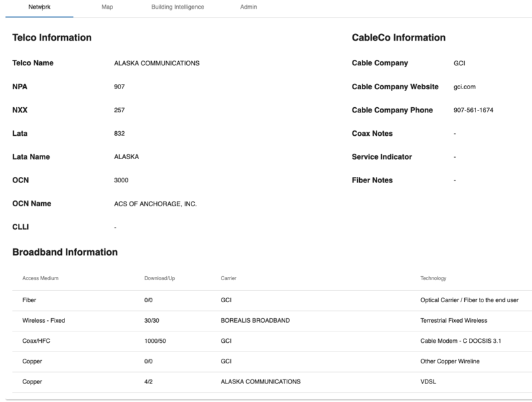Select the ALASKA COMMUNICATIONS telco name value
532x402 pixels.
tap(157, 63)
